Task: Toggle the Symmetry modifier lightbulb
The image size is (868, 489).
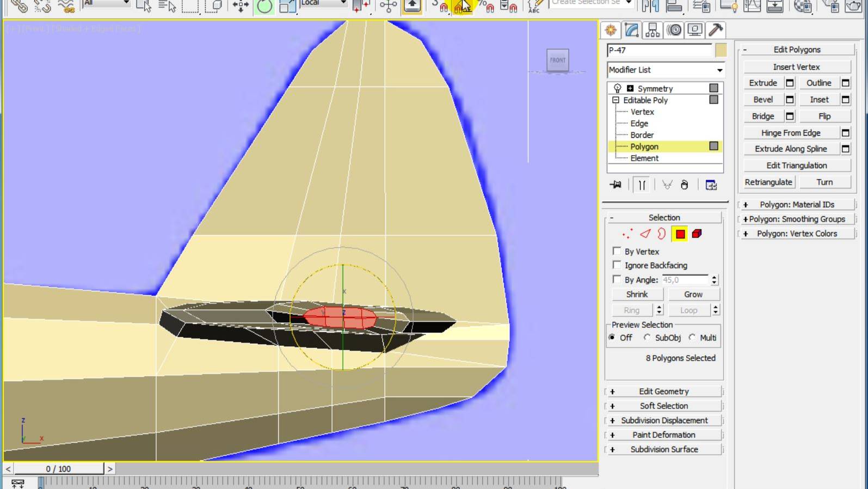Action: pyautogui.click(x=617, y=88)
